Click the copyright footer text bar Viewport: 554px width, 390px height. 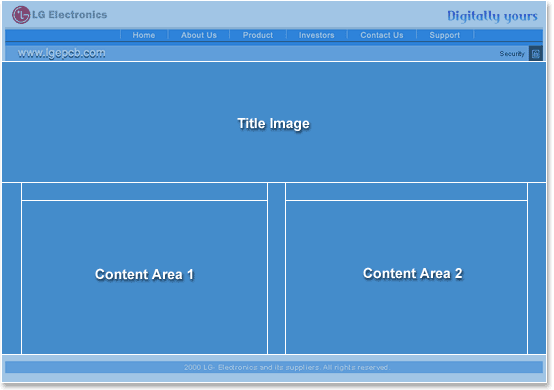pyautogui.click(x=274, y=367)
